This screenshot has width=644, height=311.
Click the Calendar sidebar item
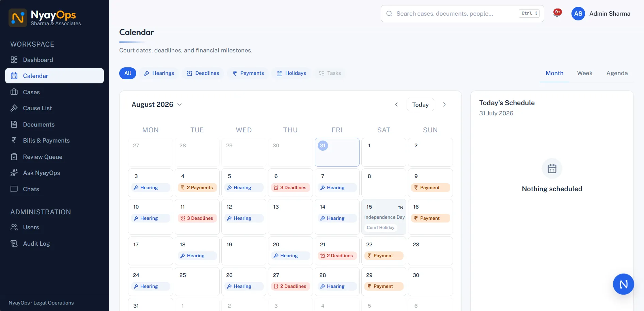[x=54, y=76]
